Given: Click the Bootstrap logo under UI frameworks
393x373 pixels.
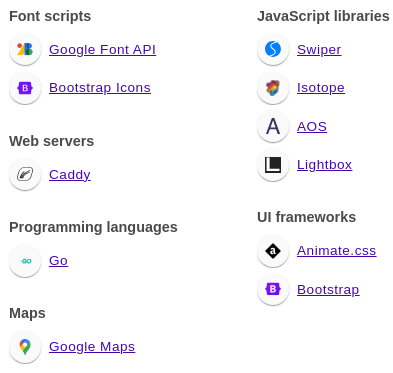Looking at the screenshot, I should point(273,289).
